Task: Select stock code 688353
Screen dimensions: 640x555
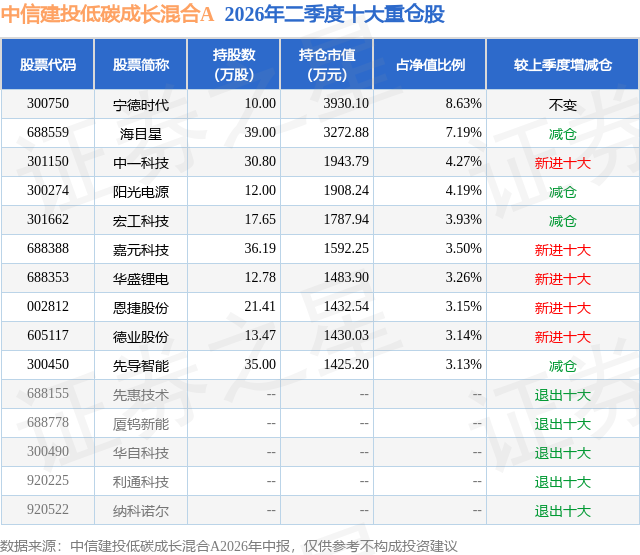Action: point(48,278)
